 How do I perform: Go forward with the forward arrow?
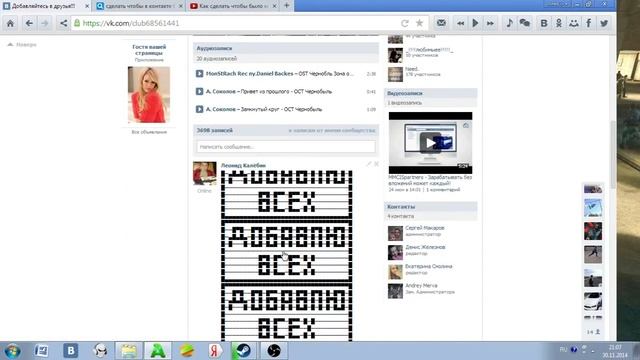click(44, 23)
